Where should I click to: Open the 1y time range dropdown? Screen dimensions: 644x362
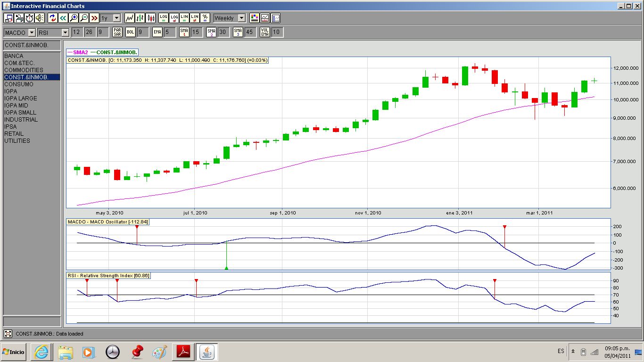pos(116,18)
